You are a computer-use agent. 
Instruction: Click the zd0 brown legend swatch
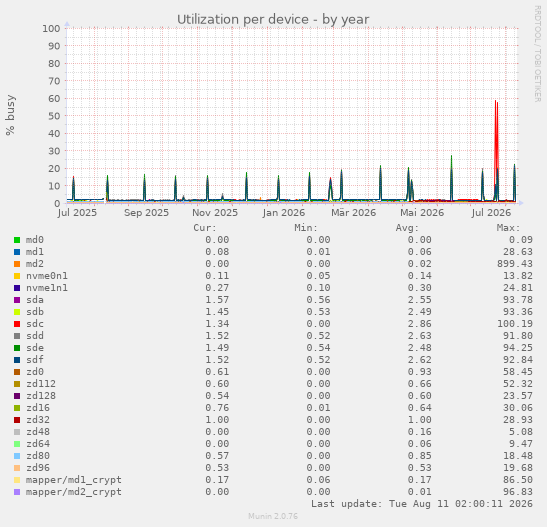[17, 372]
